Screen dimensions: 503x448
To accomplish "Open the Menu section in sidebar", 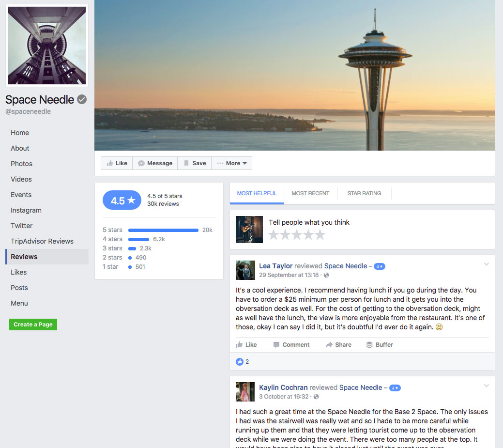I will pyautogui.click(x=19, y=303).
